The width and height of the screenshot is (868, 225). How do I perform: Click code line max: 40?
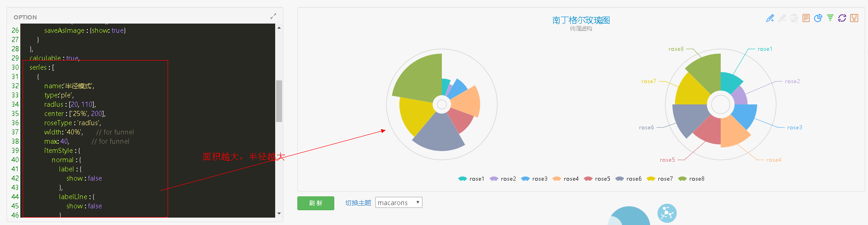click(x=57, y=141)
